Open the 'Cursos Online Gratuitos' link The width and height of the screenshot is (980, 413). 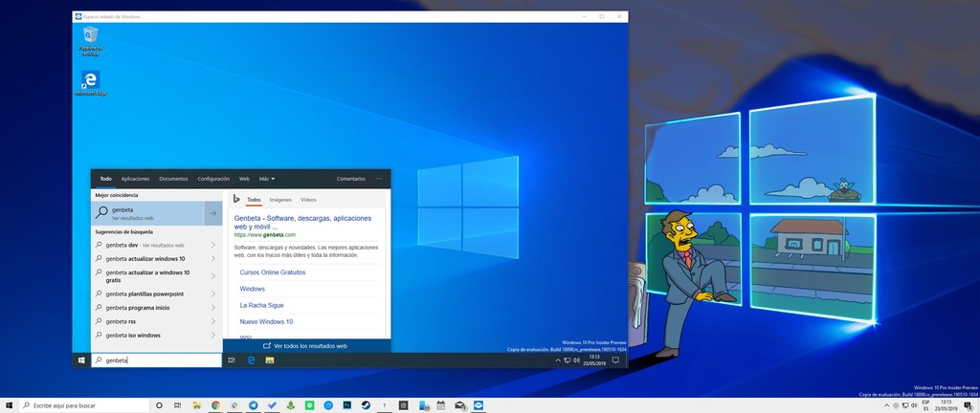(273, 272)
